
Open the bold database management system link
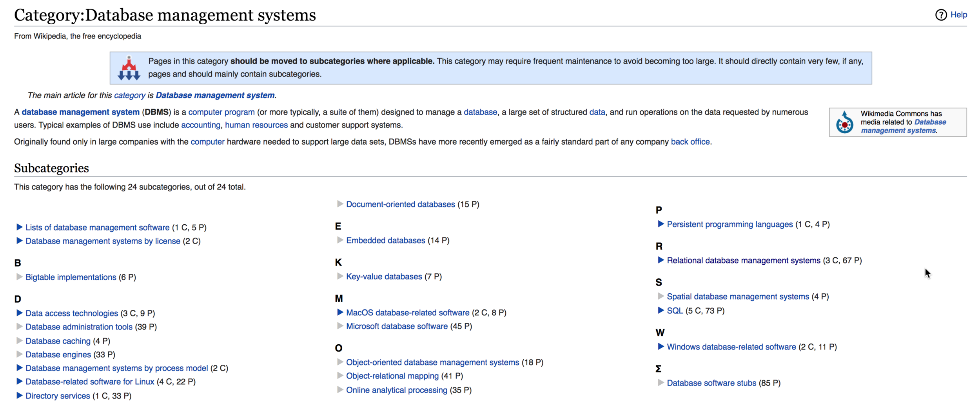coord(80,112)
